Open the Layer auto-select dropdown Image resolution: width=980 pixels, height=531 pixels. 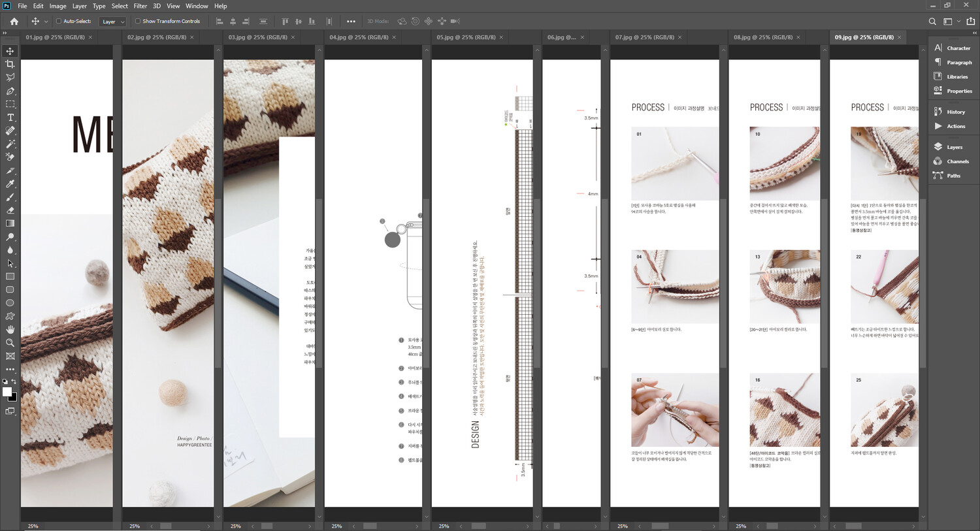coord(112,22)
